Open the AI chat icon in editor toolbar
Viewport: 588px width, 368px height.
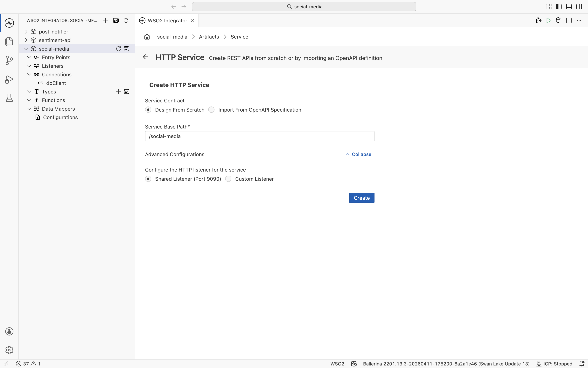538,20
